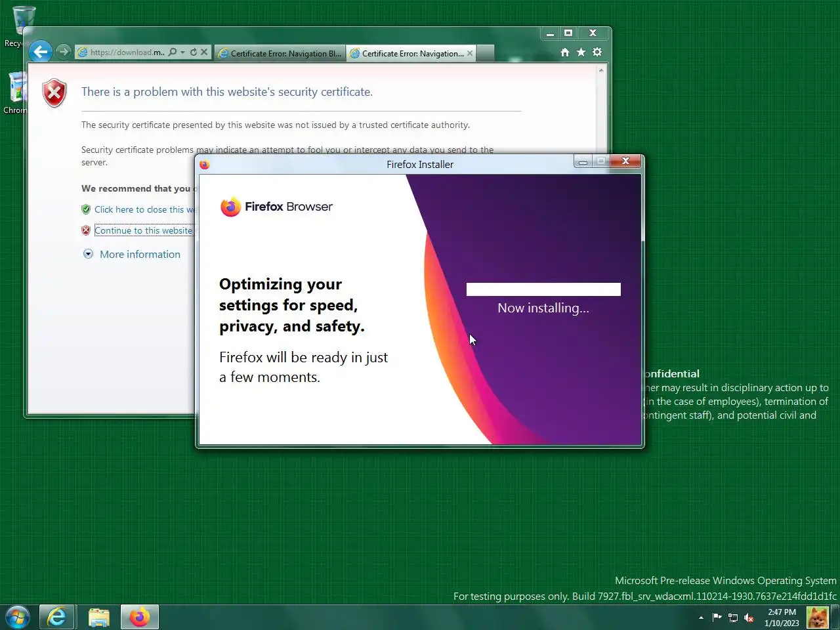The width and height of the screenshot is (840, 630).
Task: Open the address bar autocomplete dropdown arrow
Action: click(x=182, y=52)
